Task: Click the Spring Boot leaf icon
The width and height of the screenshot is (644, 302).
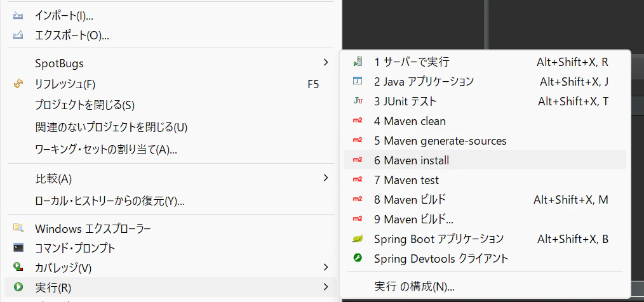Action: (358, 239)
